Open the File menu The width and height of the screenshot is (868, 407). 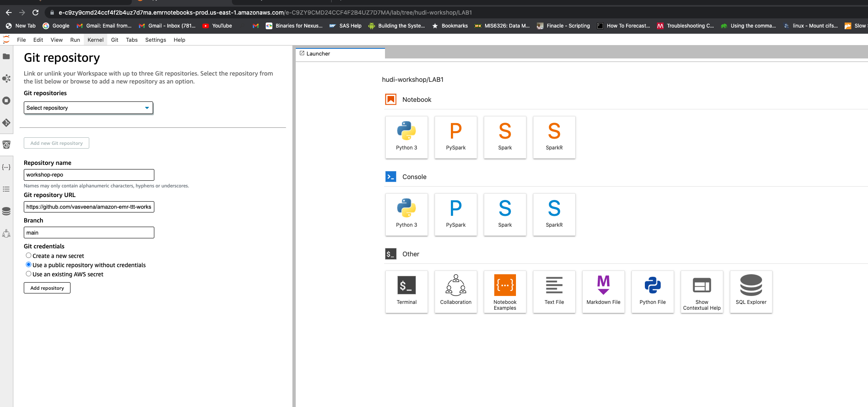21,40
